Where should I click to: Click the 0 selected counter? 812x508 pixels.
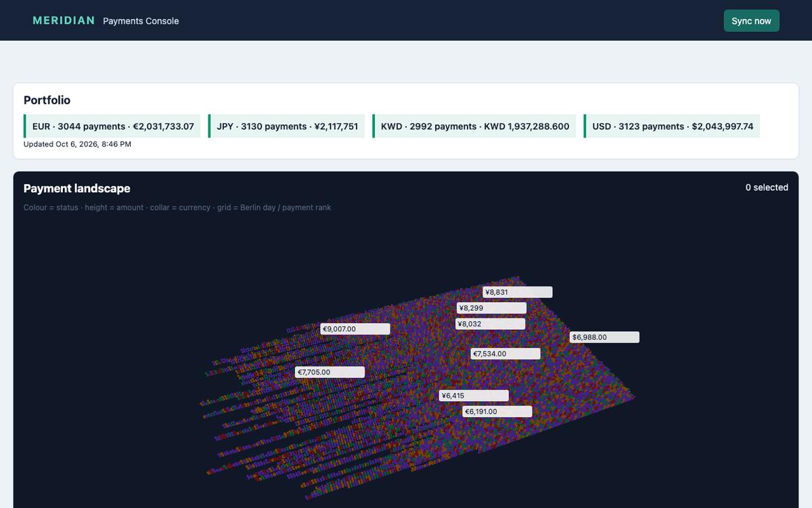(x=767, y=188)
